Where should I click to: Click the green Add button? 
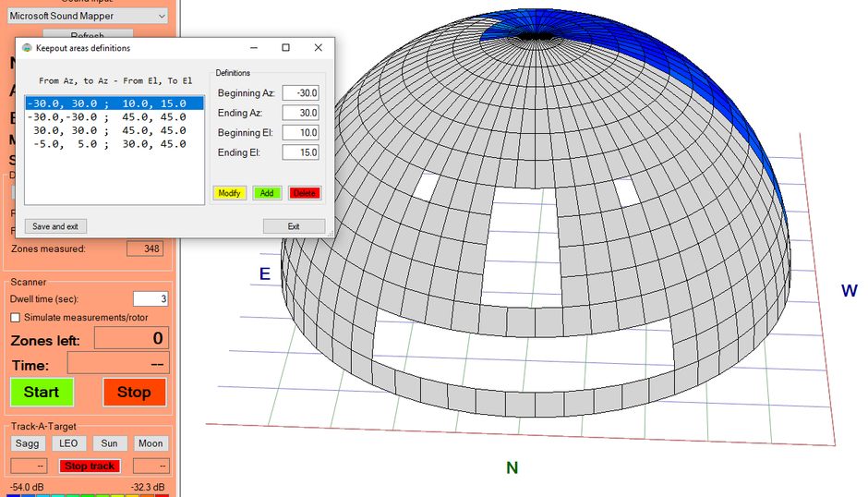pos(267,193)
